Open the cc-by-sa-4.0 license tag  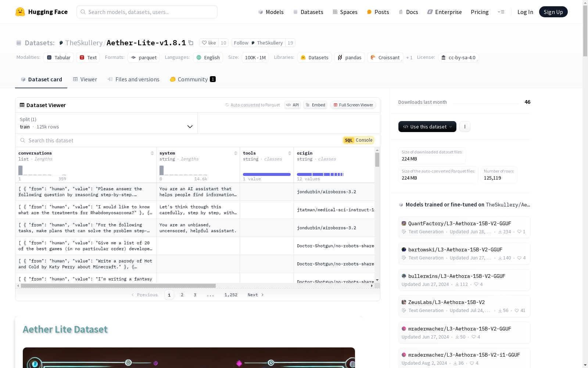(x=458, y=57)
